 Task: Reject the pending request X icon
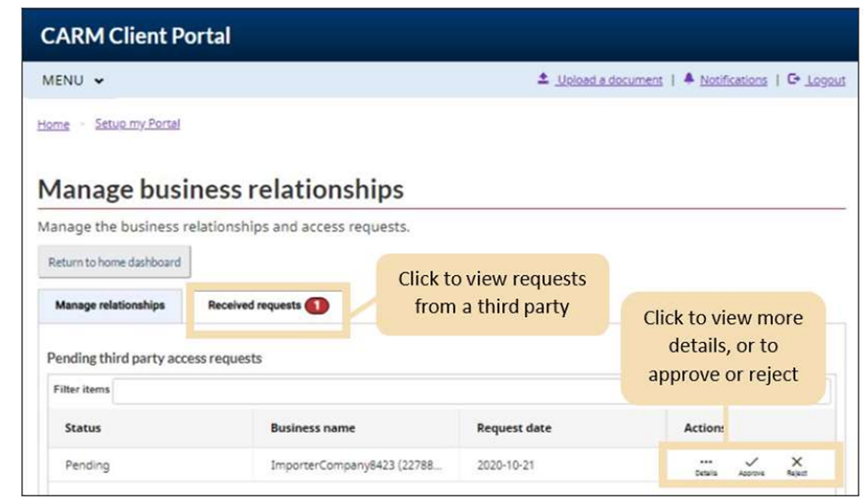click(797, 462)
